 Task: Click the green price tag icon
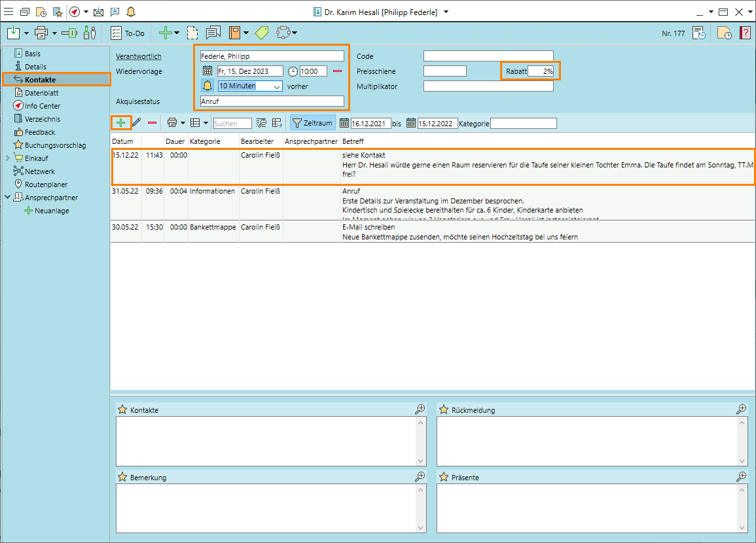coord(262,33)
